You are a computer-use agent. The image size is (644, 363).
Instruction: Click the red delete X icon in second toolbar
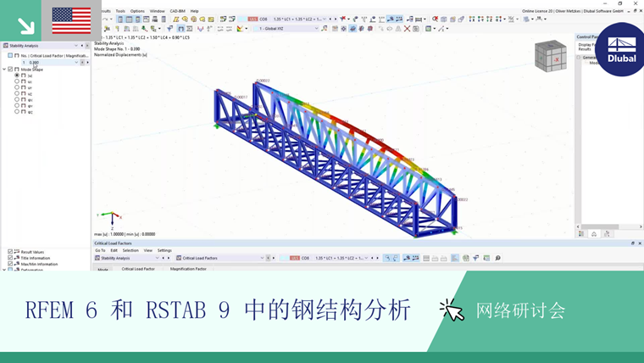pos(407,28)
